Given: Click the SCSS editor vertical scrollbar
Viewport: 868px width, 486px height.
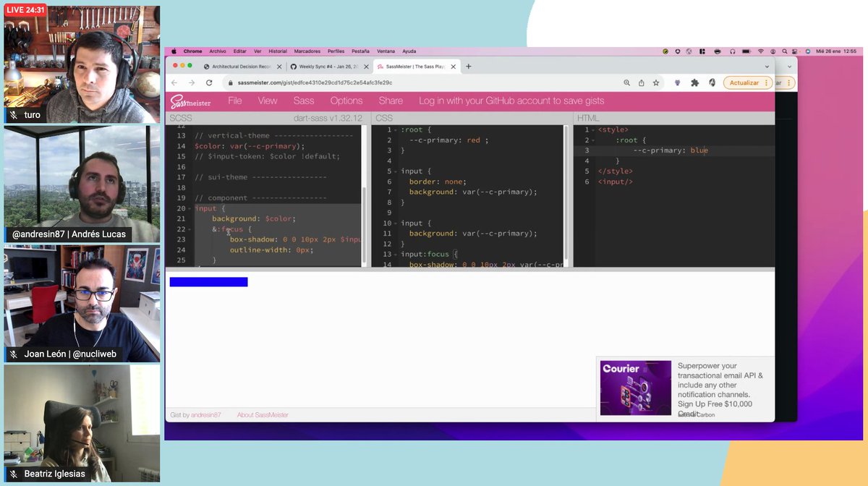Looking at the screenshot, I should pyautogui.click(x=365, y=225).
